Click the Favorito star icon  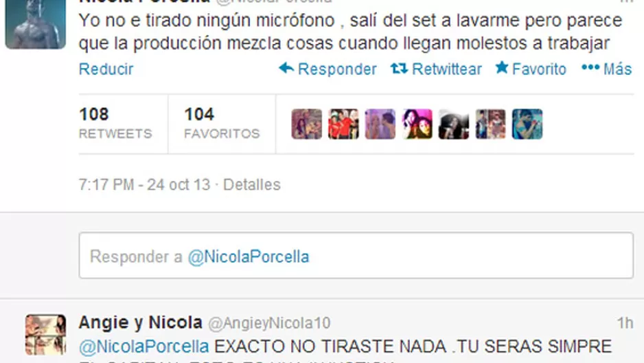[502, 67]
